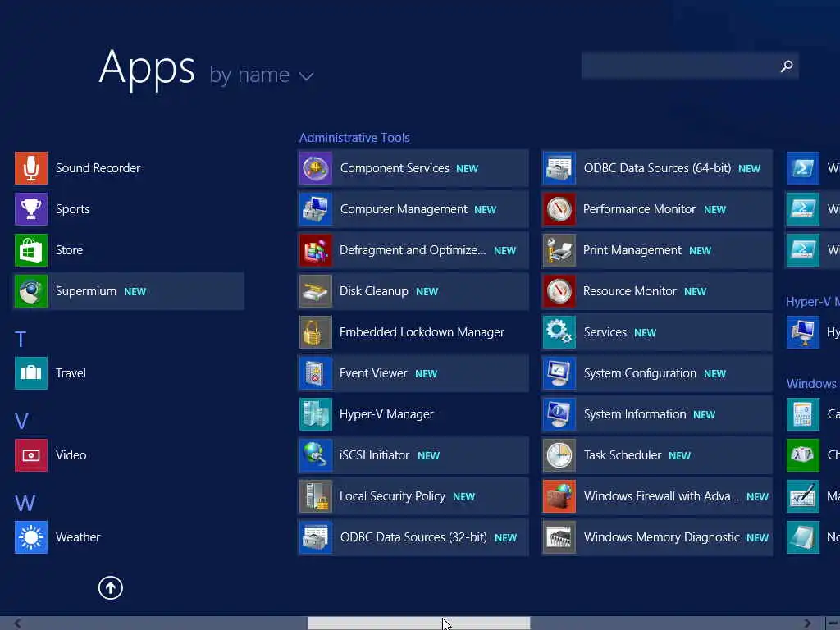The width and height of the screenshot is (840, 630).
Task: Open System Information icon
Action: (x=559, y=414)
